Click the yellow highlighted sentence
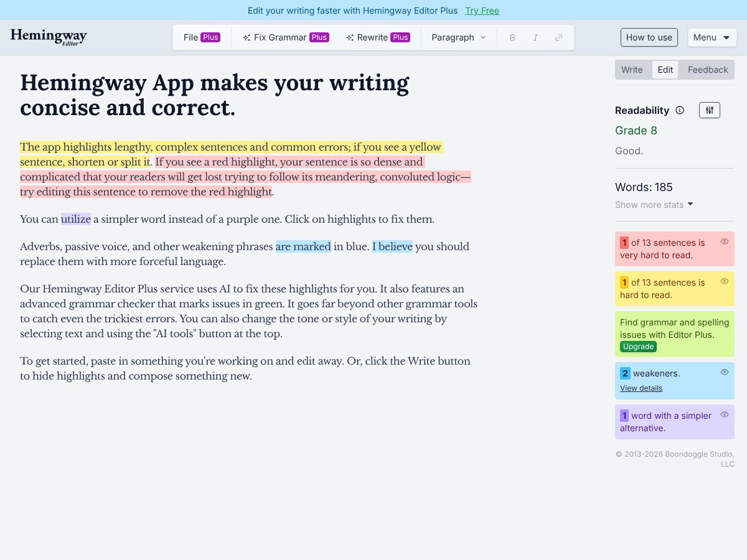This screenshot has height=560, width=747. coord(231,154)
